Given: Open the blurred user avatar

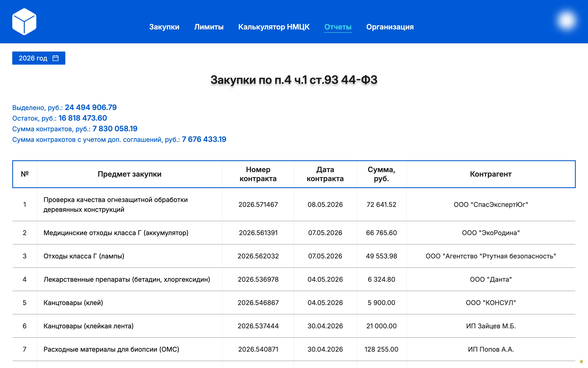Looking at the screenshot, I should (567, 21).
